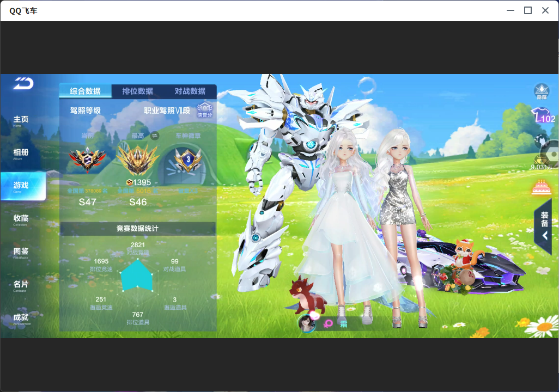
Task: Minimize the QQ飞车 window
Action: (511, 10)
